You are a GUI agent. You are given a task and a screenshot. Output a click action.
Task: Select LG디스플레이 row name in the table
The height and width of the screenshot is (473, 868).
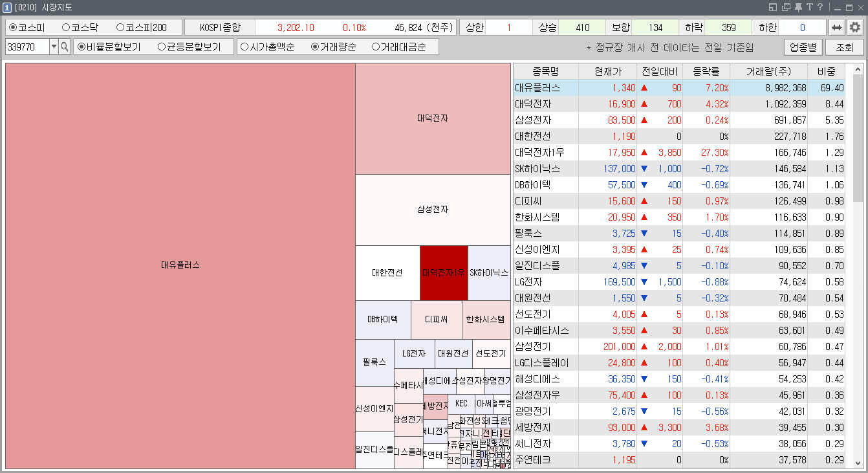click(x=542, y=362)
